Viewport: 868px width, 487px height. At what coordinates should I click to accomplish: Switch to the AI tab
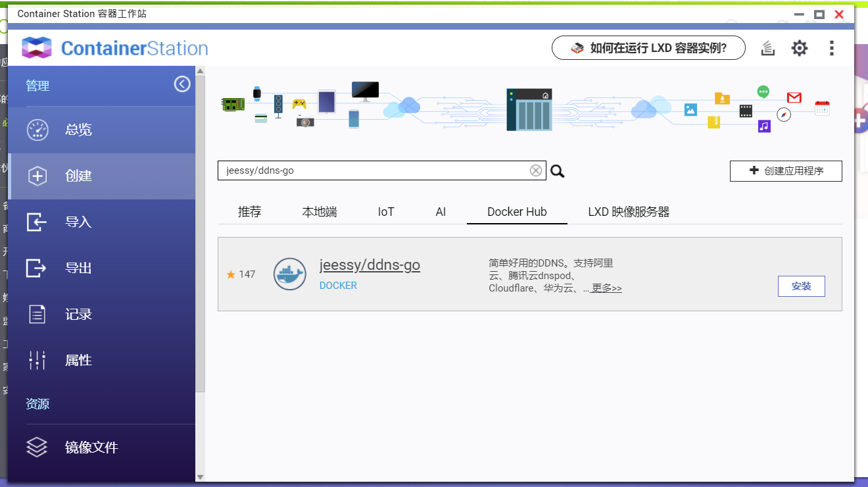tap(441, 212)
